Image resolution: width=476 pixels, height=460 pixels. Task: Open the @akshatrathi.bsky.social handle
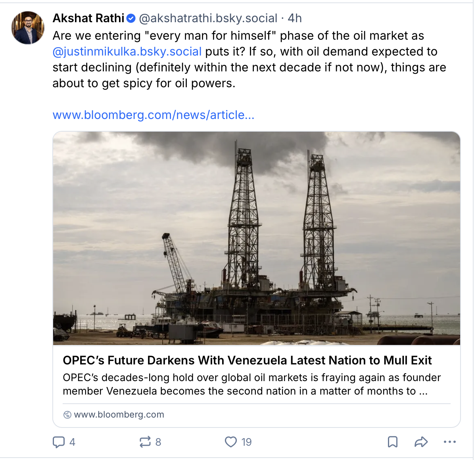click(208, 18)
